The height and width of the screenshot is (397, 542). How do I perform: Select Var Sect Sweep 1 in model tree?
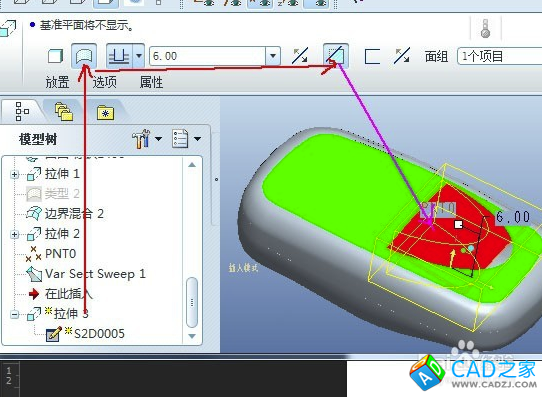tap(95, 274)
